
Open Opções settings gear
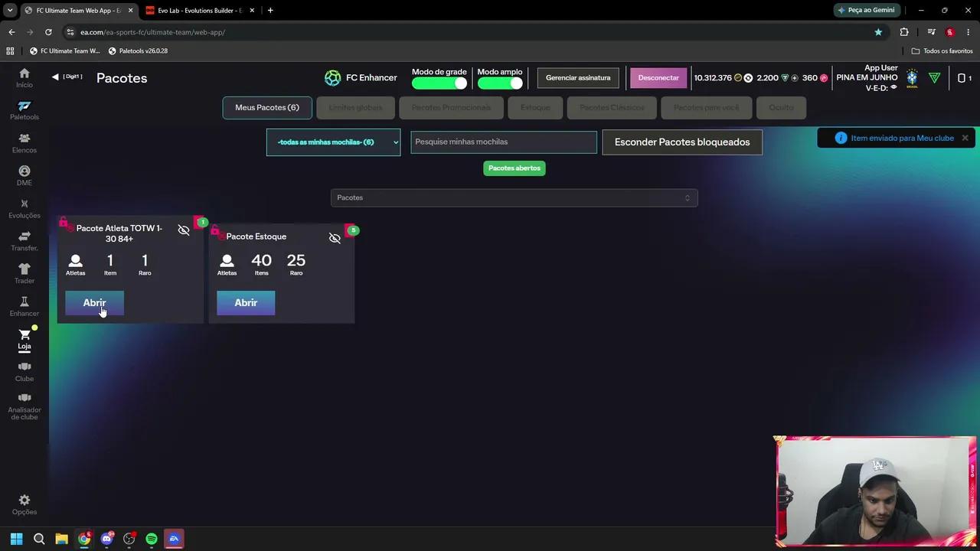pos(24,505)
